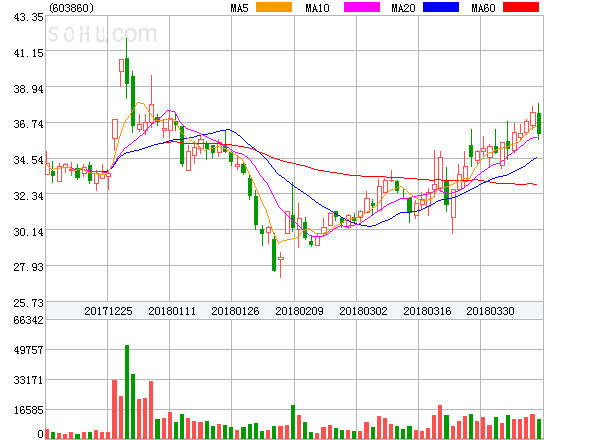
Task: Select the MA10 legend label
Action: pos(317,8)
